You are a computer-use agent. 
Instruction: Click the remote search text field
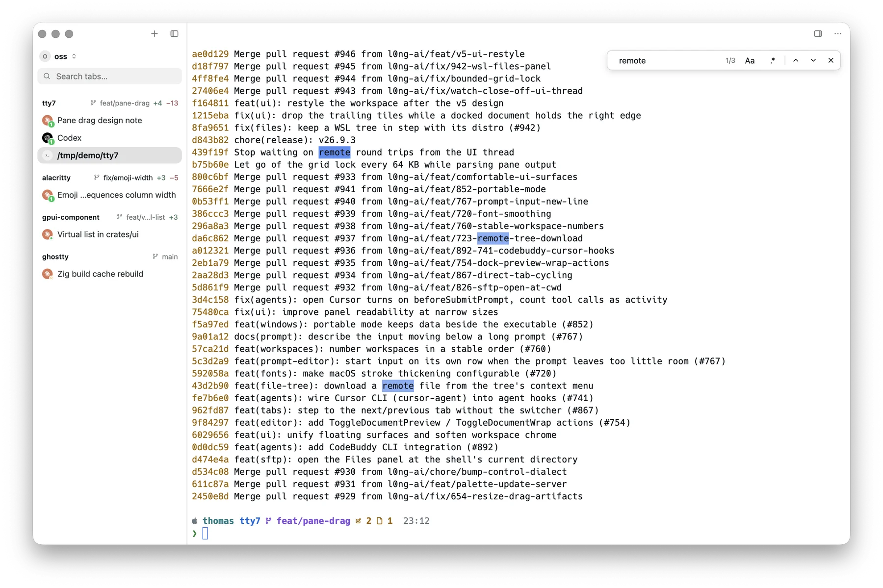point(667,61)
